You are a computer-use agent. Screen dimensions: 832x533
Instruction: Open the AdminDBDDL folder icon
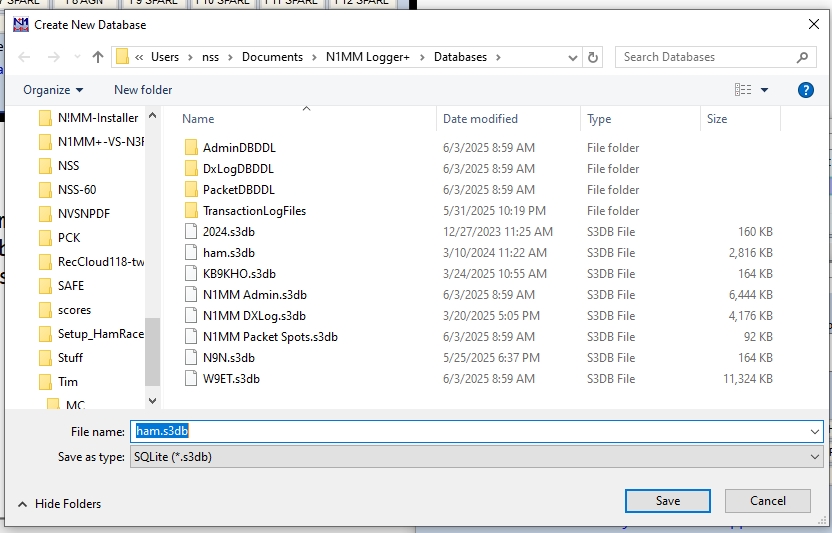192,148
